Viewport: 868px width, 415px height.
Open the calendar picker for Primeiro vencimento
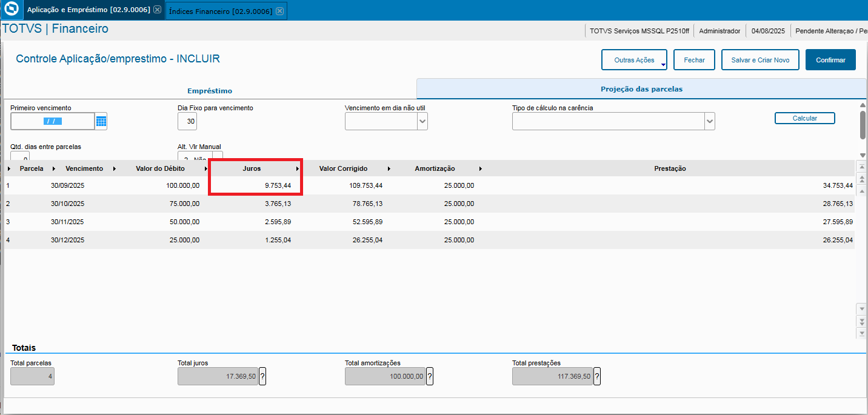[101, 121]
